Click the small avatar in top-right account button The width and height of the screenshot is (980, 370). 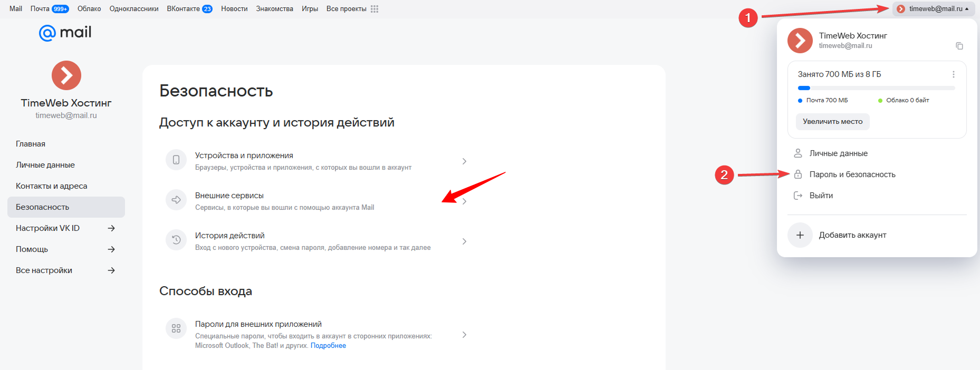(x=901, y=9)
